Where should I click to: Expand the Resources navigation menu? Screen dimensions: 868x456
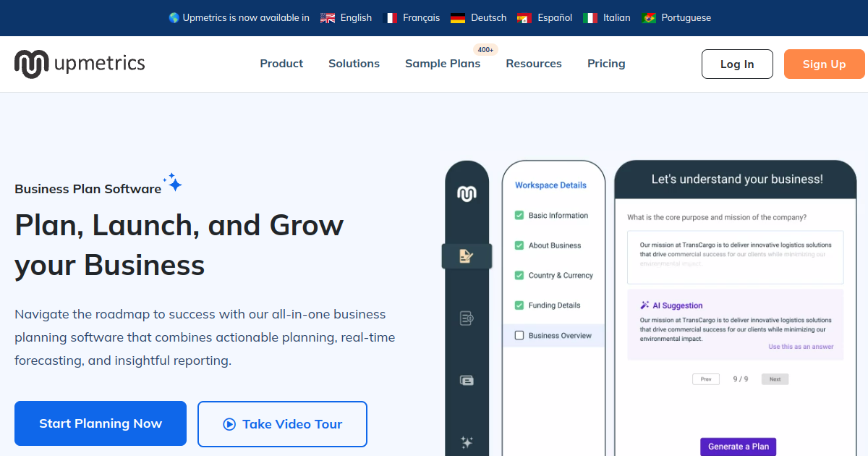(533, 64)
